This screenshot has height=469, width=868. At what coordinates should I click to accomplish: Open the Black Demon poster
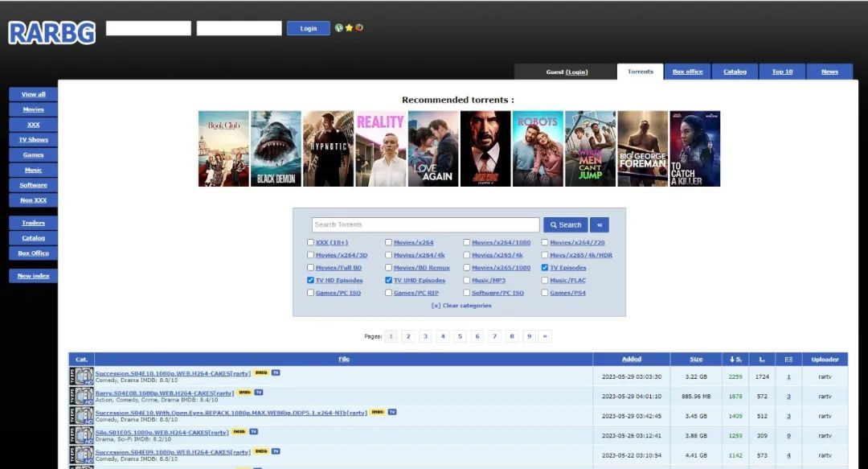pos(276,149)
